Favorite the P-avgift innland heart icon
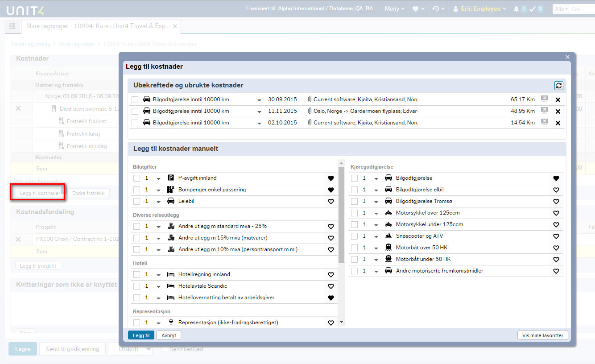Viewport: 595px width, 364px height. 331,178
